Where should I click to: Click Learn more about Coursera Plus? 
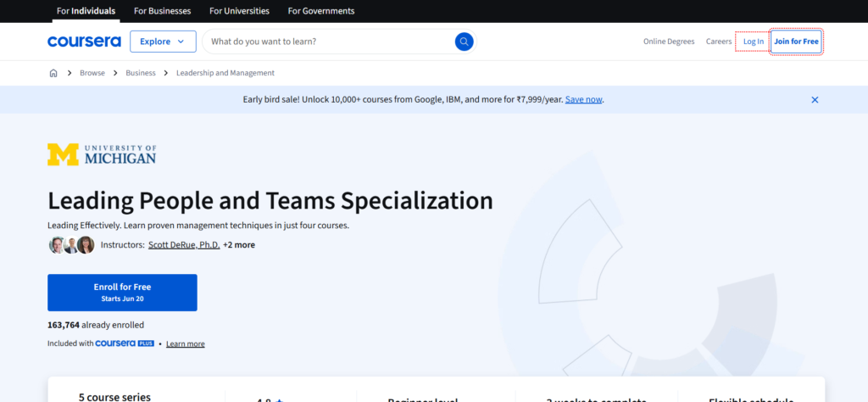click(x=186, y=343)
